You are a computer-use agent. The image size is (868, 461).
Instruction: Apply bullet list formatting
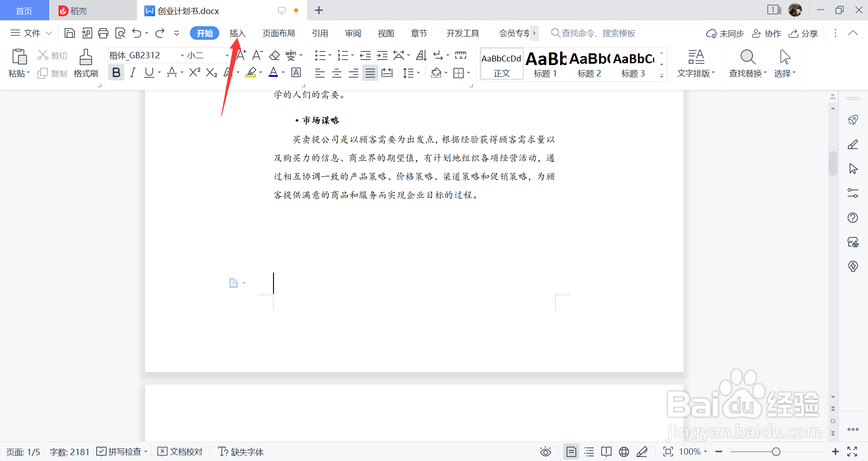tap(320, 55)
